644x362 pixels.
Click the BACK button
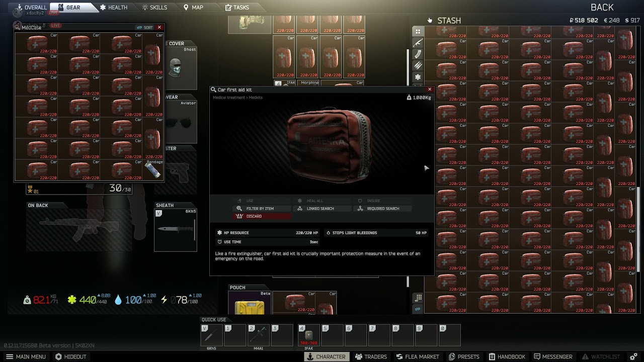pyautogui.click(x=602, y=7)
